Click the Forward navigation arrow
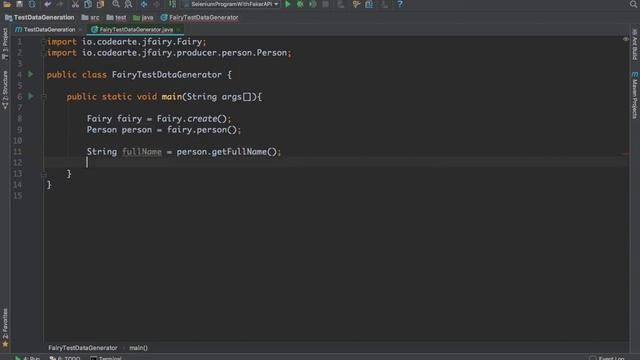Viewport: 640px width, 360px height. [x=156, y=4]
